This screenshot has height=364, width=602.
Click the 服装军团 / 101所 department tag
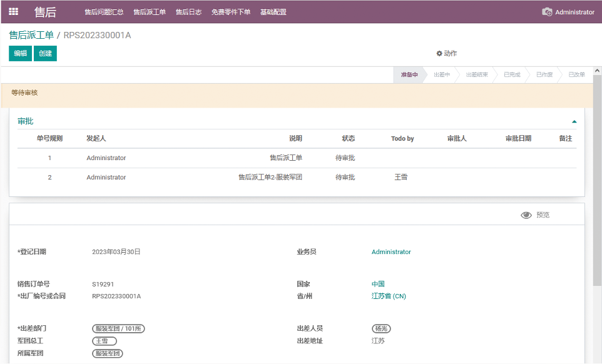(x=118, y=329)
